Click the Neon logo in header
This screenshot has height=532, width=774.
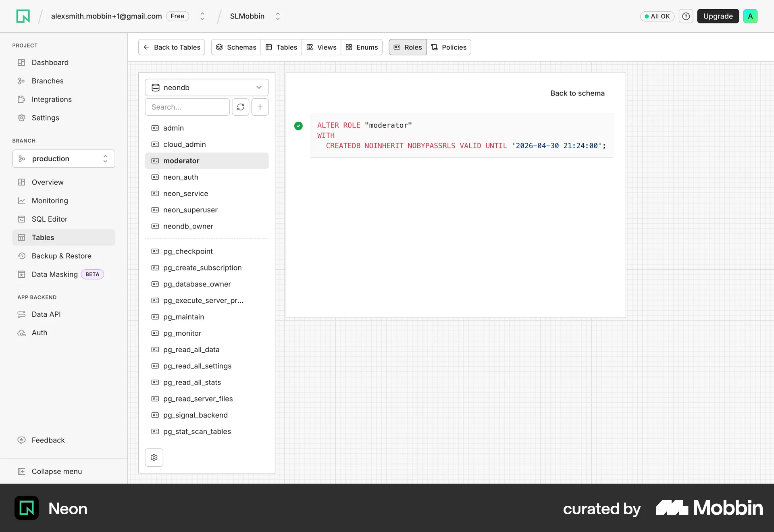coord(23,16)
